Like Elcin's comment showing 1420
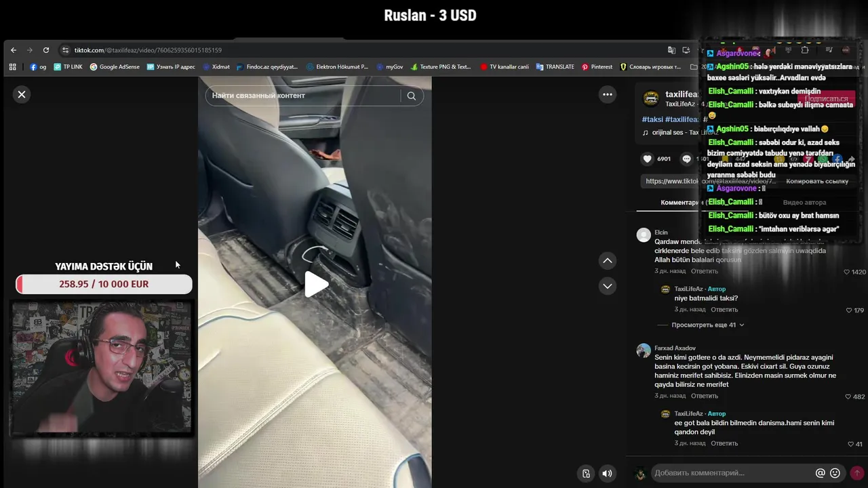868x488 pixels. [847, 272]
